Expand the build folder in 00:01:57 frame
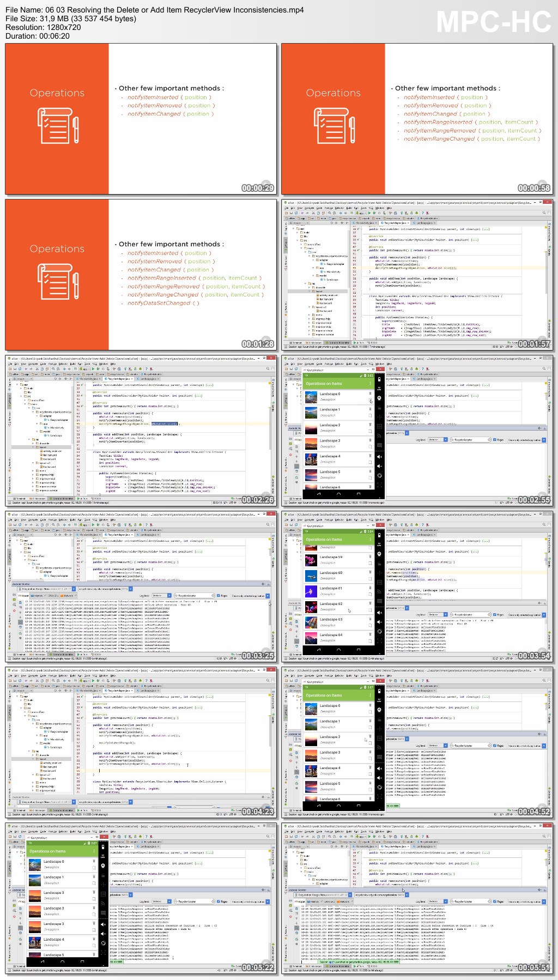Screen dimensions: 558x980 tap(297, 232)
